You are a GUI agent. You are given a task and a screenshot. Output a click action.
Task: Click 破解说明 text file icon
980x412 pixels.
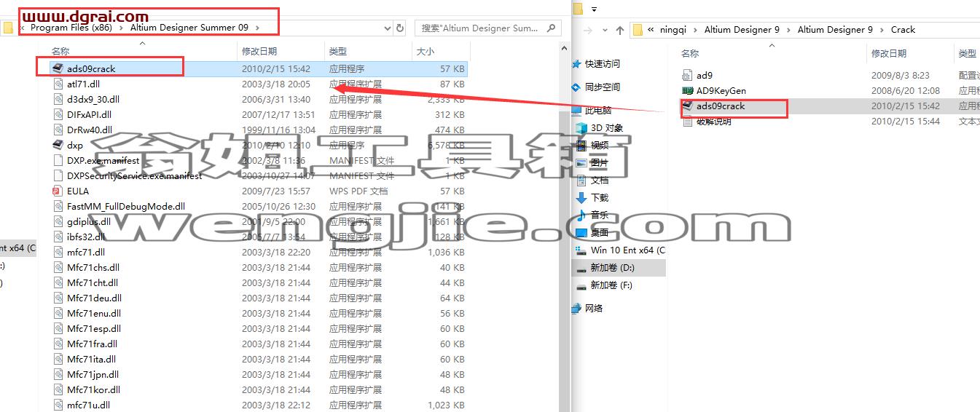687,121
